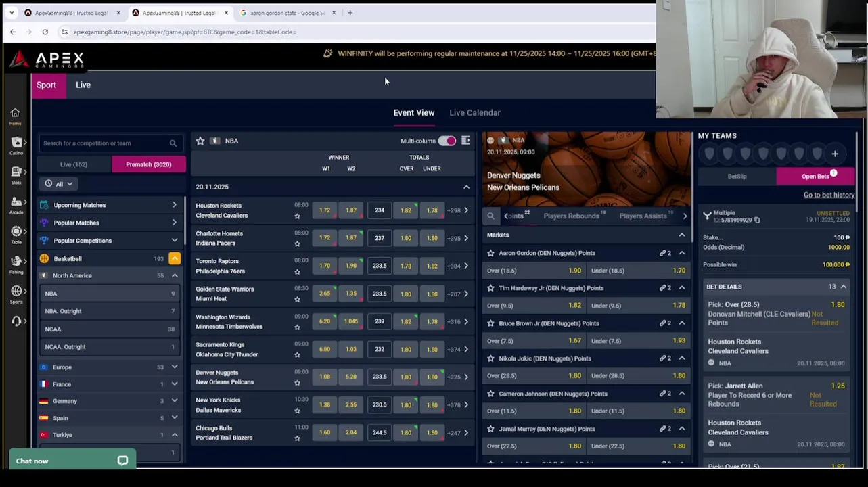Screen dimensions: 868x487
Task: Go back in browser
Action: 13,32
